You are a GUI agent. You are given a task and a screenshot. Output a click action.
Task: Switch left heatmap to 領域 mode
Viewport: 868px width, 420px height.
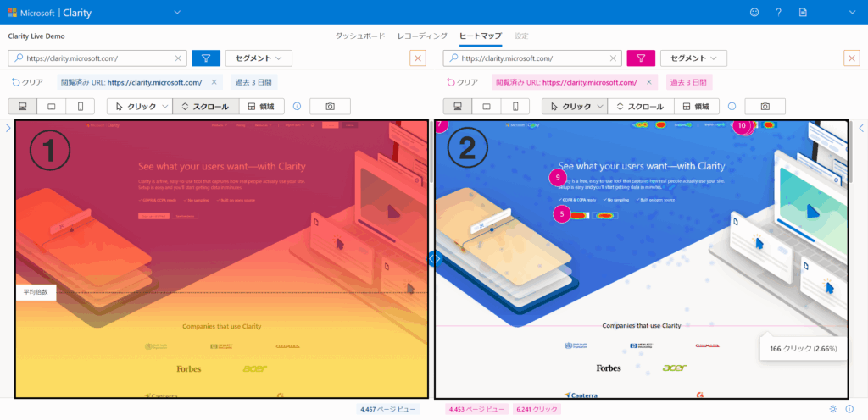(262, 107)
